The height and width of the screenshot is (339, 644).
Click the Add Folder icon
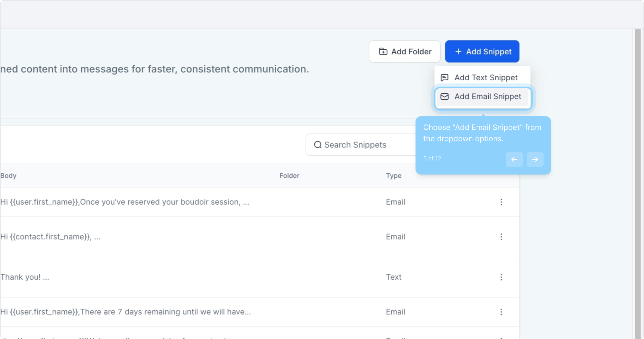[383, 51]
